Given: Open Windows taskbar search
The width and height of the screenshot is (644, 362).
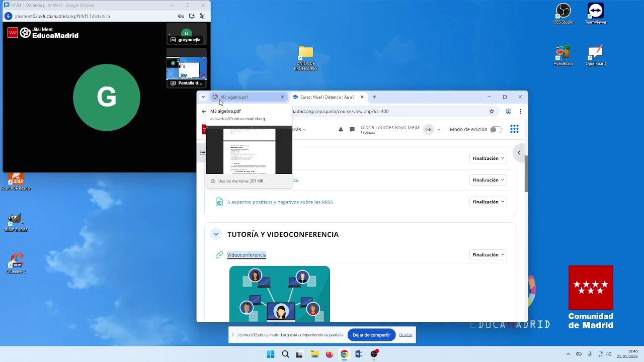Looking at the screenshot, I should point(285,354).
